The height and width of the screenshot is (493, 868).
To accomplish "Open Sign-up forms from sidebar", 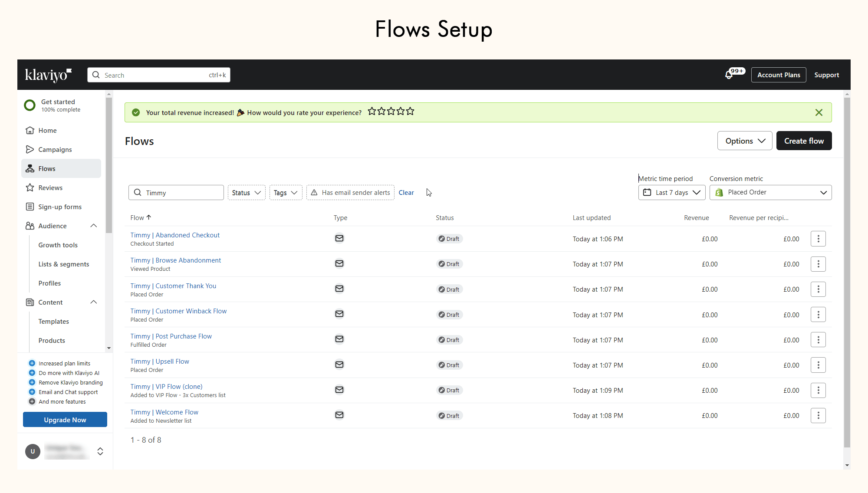I will pos(60,207).
